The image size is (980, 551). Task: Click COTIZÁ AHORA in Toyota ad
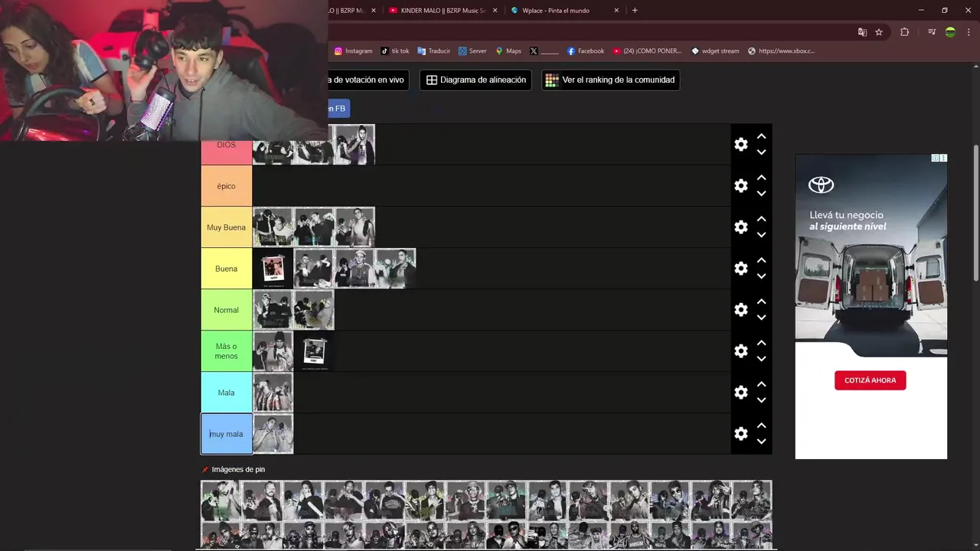[870, 380]
